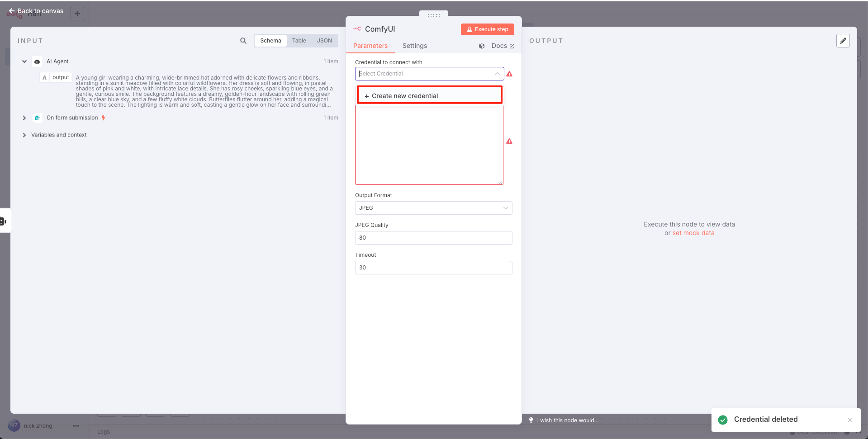Click the lightning trigger icon beside On form submission
The image size is (868, 439).
click(104, 118)
